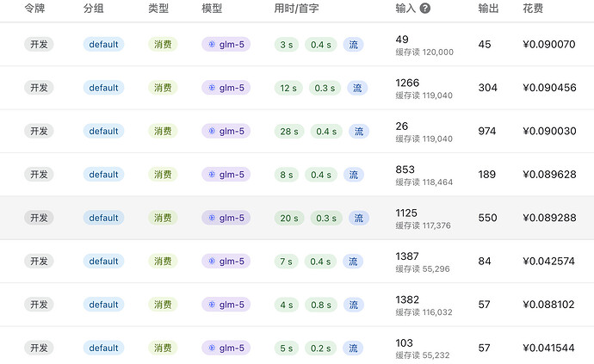Click the 消费 type tag in the ¥0.042574 row
The image size is (594, 364).
(163, 262)
